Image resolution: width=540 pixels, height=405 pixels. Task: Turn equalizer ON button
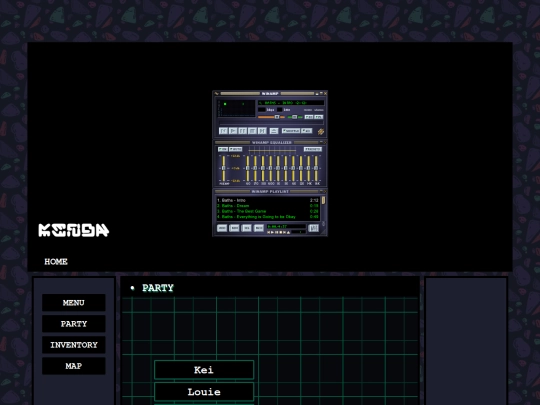pyautogui.click(x=222, y=149)
